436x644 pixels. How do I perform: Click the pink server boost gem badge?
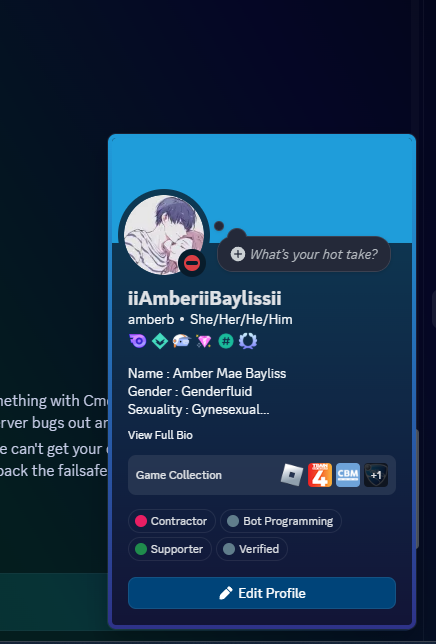click(204, 341)
